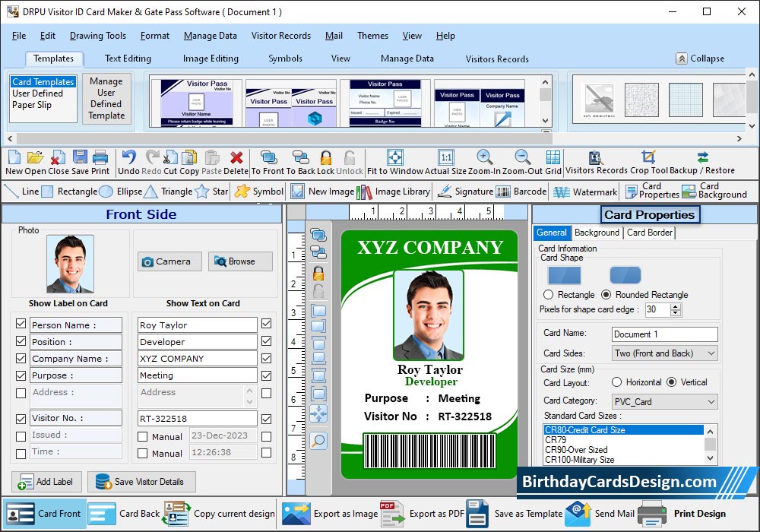Open the Background properties tab
The image size is (760, 532).
[x=597, y=233]
